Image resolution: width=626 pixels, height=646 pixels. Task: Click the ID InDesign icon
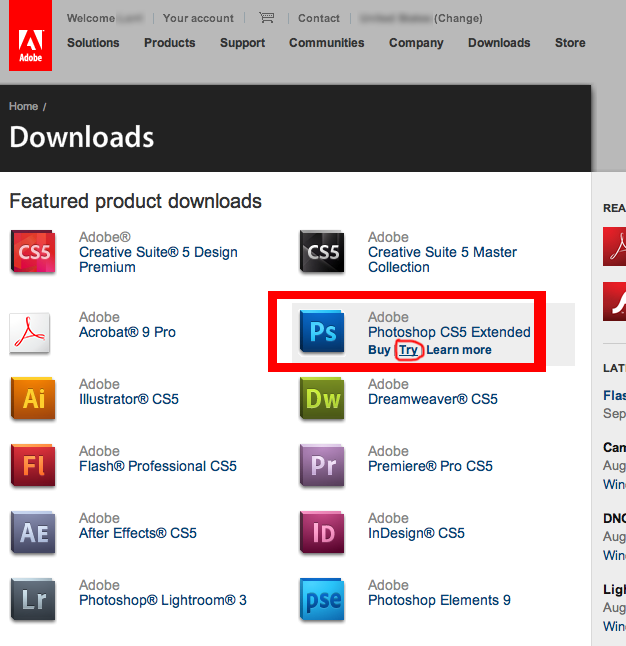[322, 532]
